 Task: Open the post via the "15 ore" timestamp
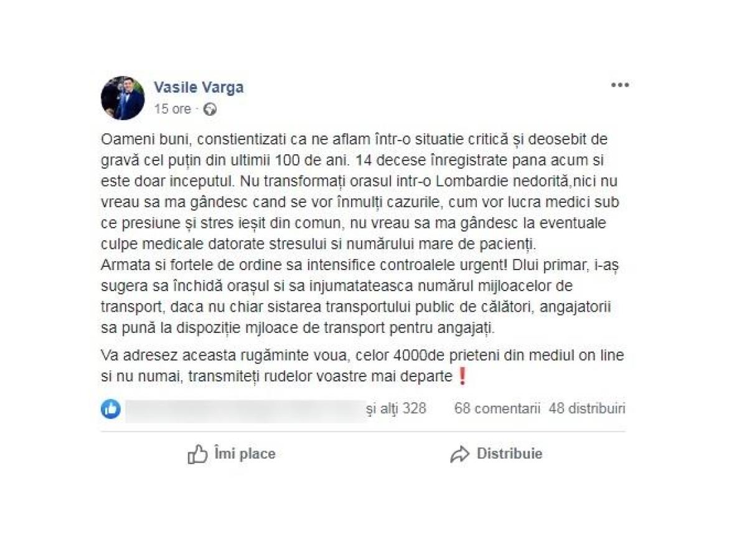tap(172, 109)
